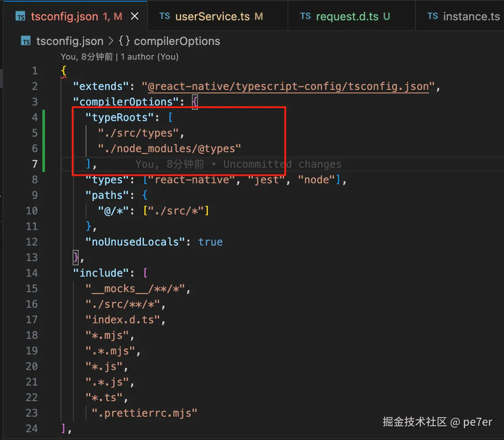Click the braces icon before compilerOptions breadcrumb
This screenshot has width=504, height=440.
pos(124,41)
